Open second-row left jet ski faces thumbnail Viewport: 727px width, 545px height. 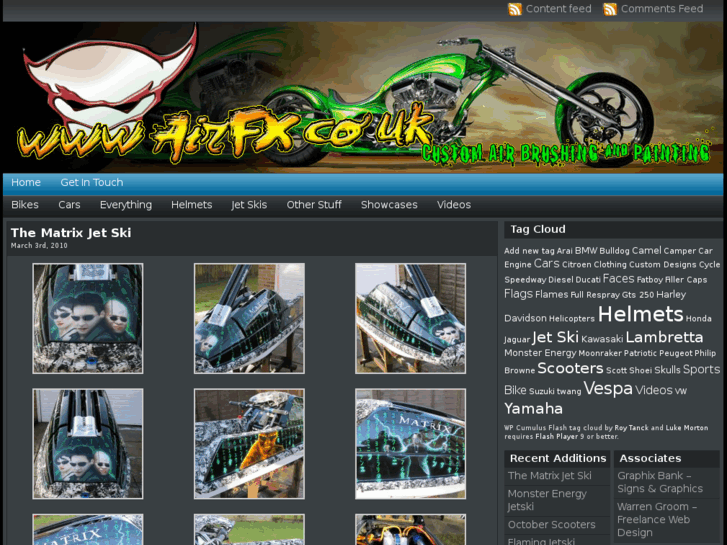88,444
